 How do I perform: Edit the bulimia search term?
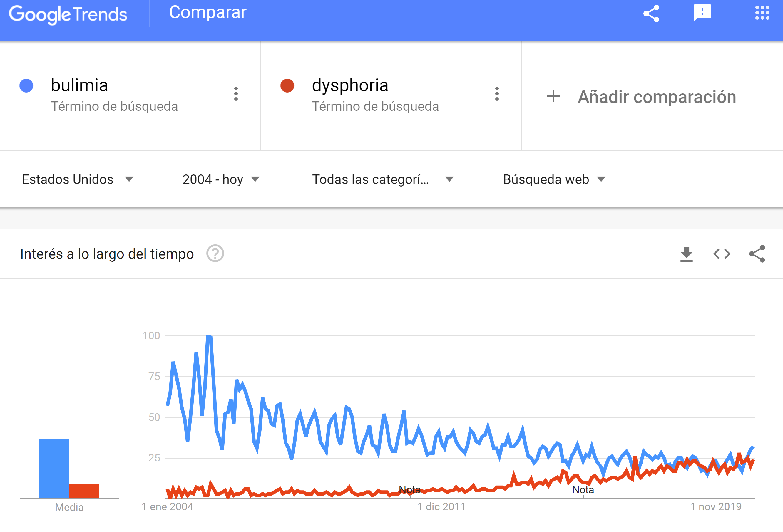click(x=80, y=85)
